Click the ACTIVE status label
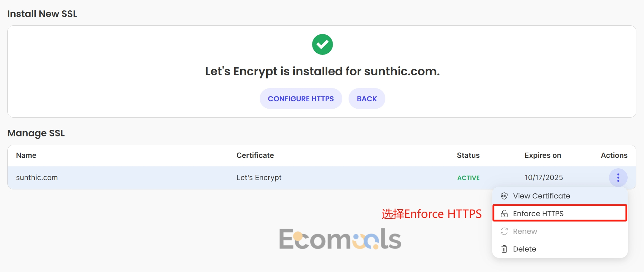The image size is (644, 272). tap(468, 178)
